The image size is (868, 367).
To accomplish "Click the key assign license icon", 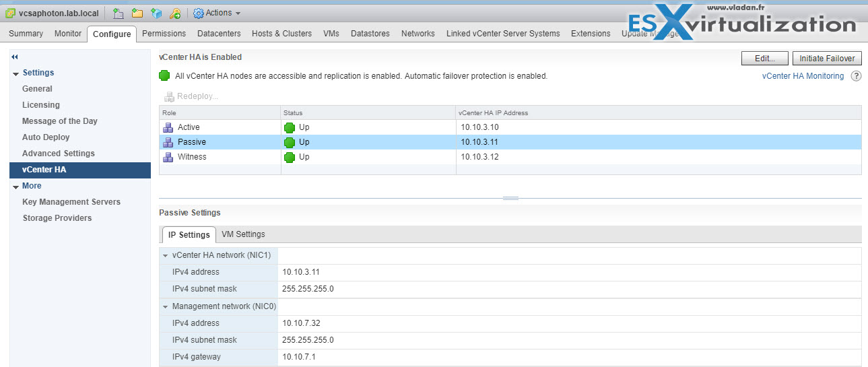I will tap(175, 13).
